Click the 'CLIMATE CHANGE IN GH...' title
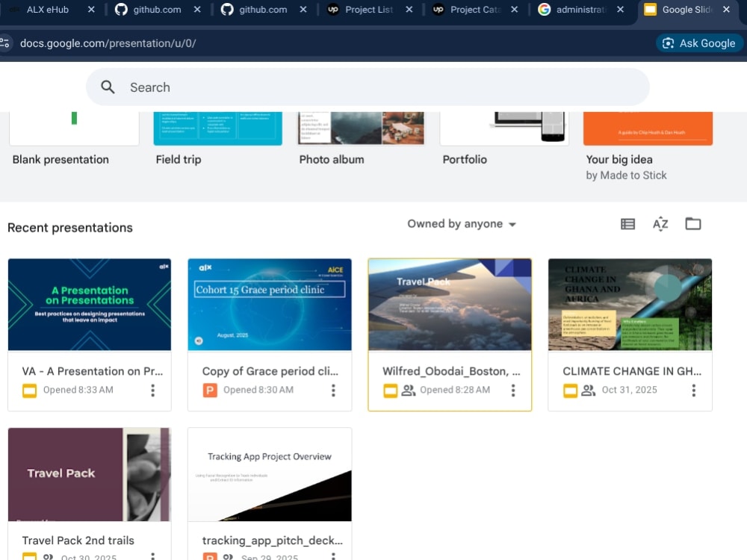 pos(632,371)
